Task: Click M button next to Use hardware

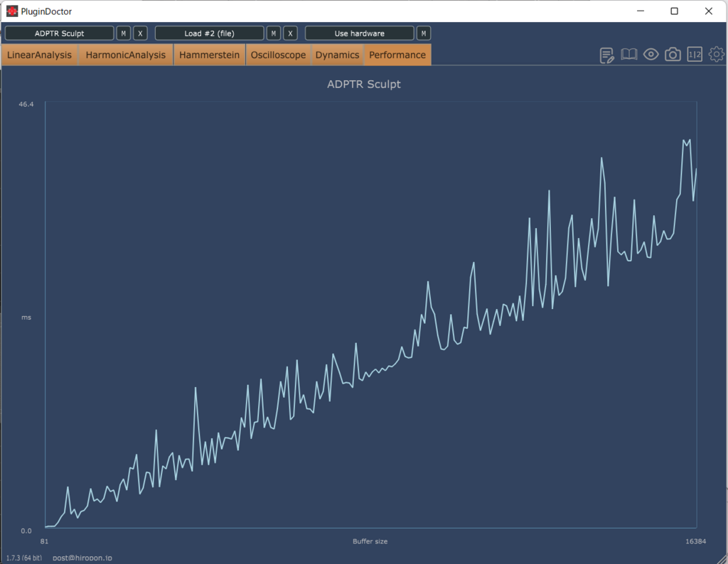Action: pyautogui.click(x=424, y=33)
